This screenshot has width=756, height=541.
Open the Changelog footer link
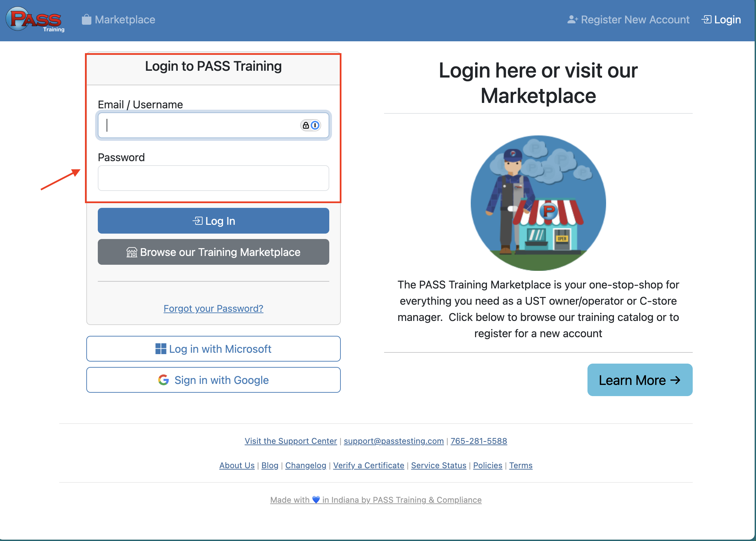pos(306,465)
